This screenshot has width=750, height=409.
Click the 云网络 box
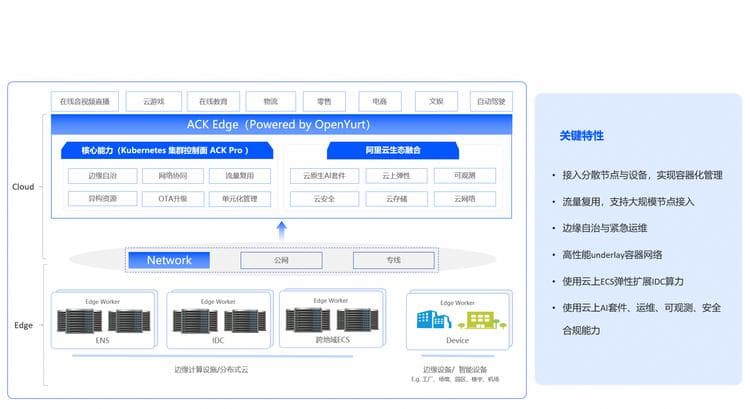[x=465, y=199]
